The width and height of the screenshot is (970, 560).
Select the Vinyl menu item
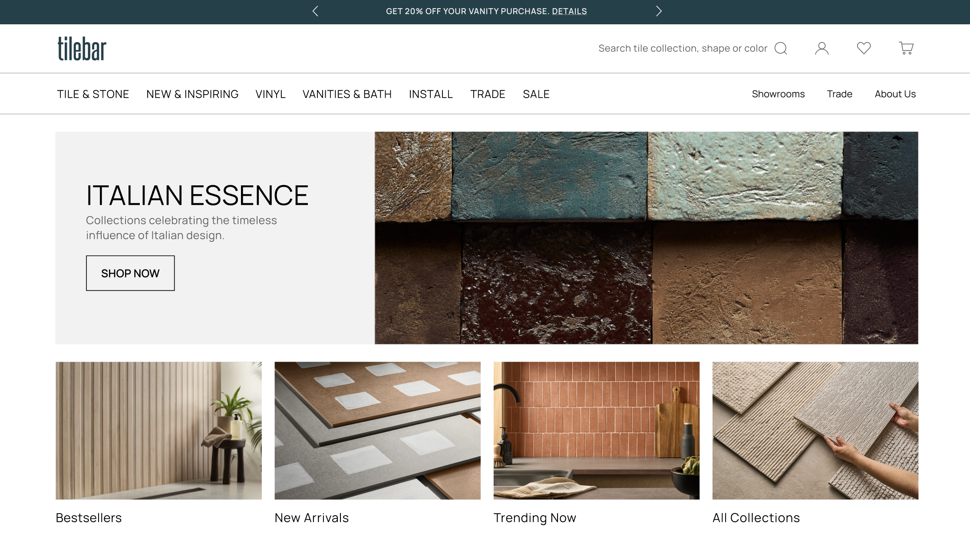pos(271,94)
